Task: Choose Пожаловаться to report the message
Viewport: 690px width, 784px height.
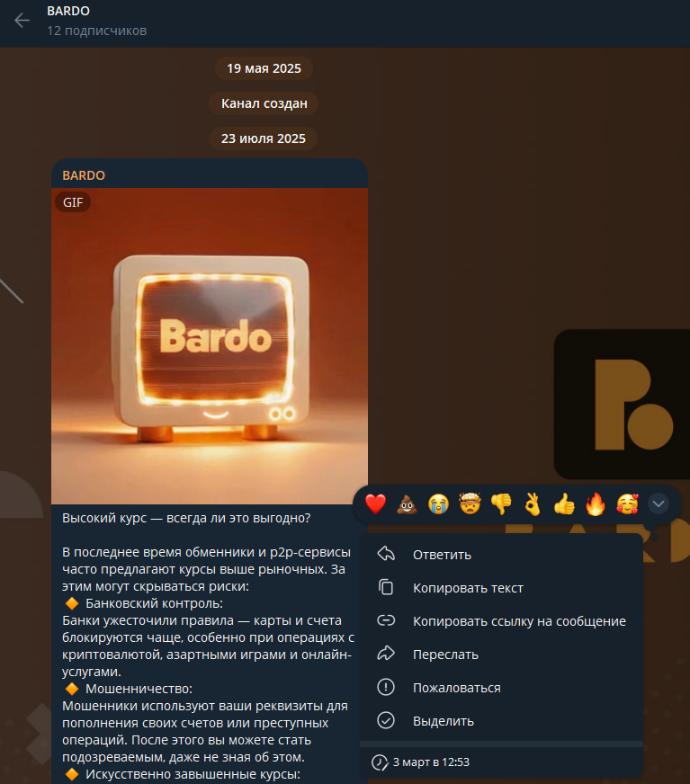Action: pos(501,688)
